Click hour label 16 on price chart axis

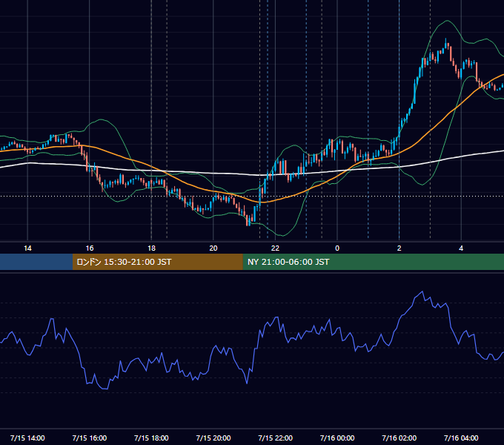tap(90, 248)
